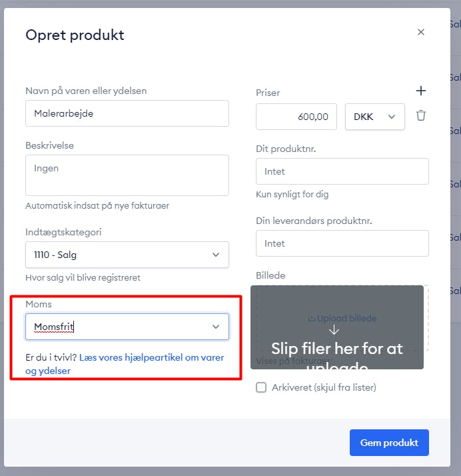461x476 pixels.
Task: Click the Momsfrit text in the Moms field
Action: pyautogui.click(x=54, y=327)
